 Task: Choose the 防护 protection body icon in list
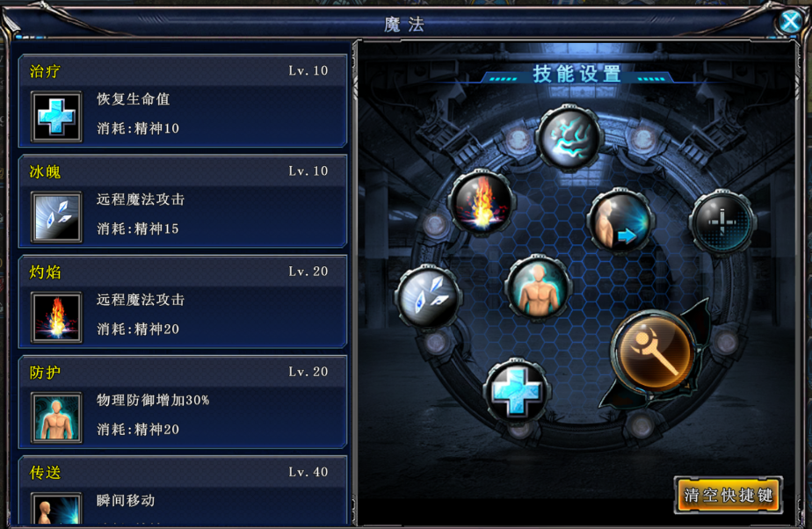click(x=56, y=417)
